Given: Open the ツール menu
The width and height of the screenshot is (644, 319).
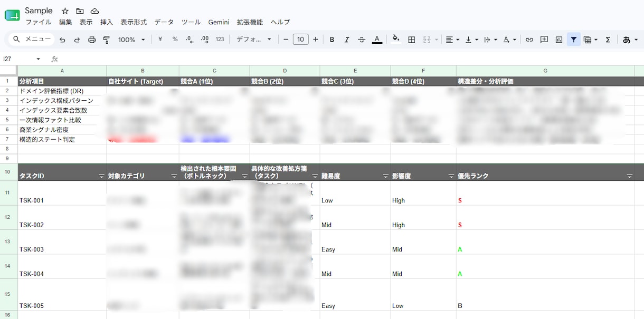Looking at the screenshot, I should tap(191, 22).
